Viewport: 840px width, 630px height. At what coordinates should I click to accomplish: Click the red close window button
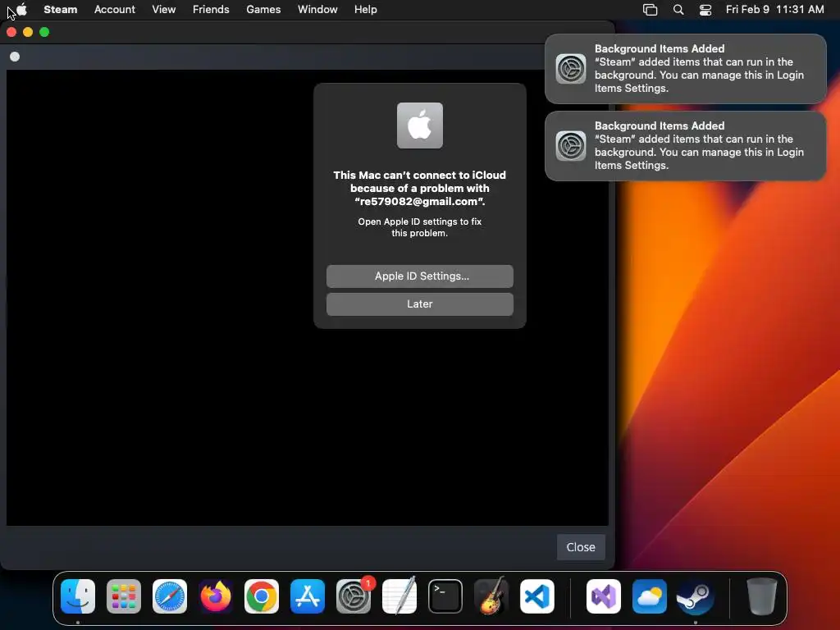pos(11,32)
